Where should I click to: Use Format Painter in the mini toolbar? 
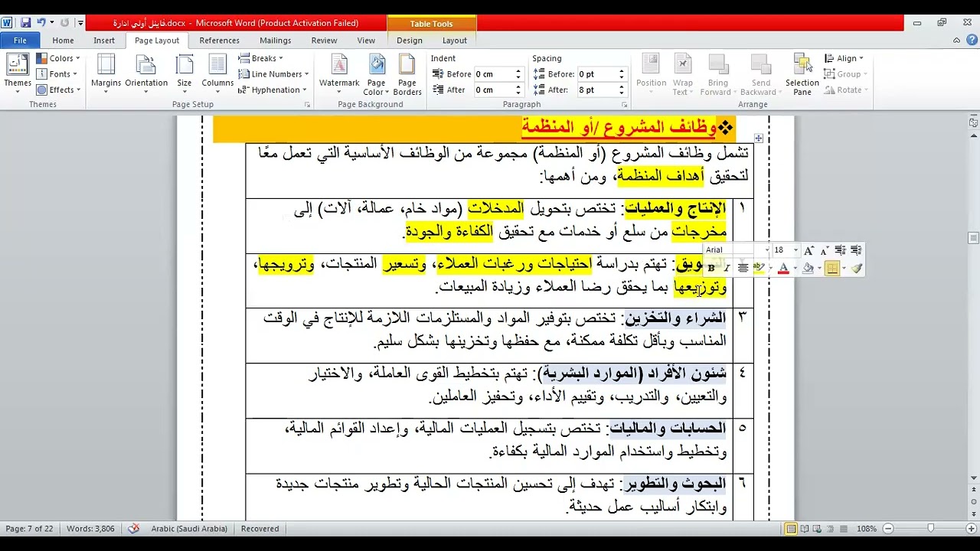(x=856, y=268)
